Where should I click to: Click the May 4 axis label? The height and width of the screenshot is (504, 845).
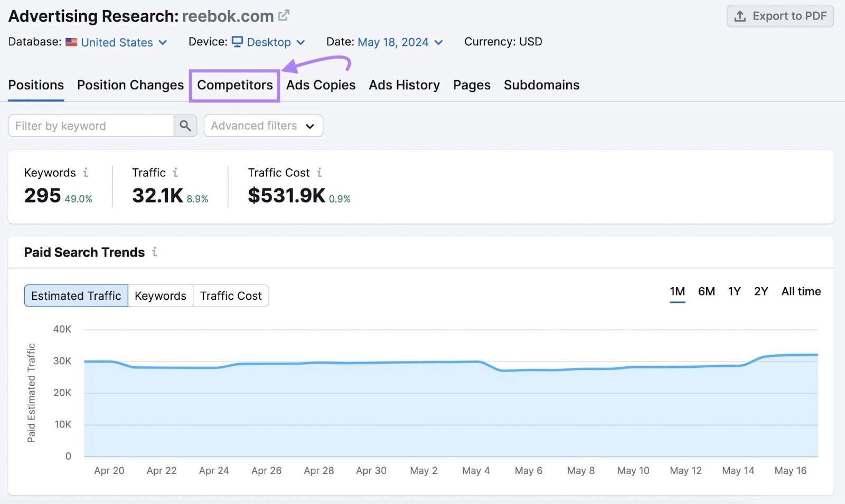(x=476, y=471)
